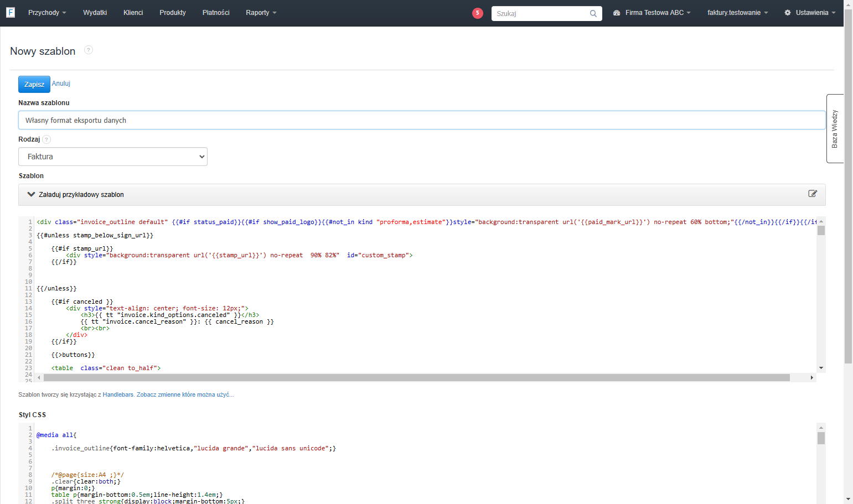853x504 pixels.
Task: Click the Zapisz button
Action: (34, 84)
